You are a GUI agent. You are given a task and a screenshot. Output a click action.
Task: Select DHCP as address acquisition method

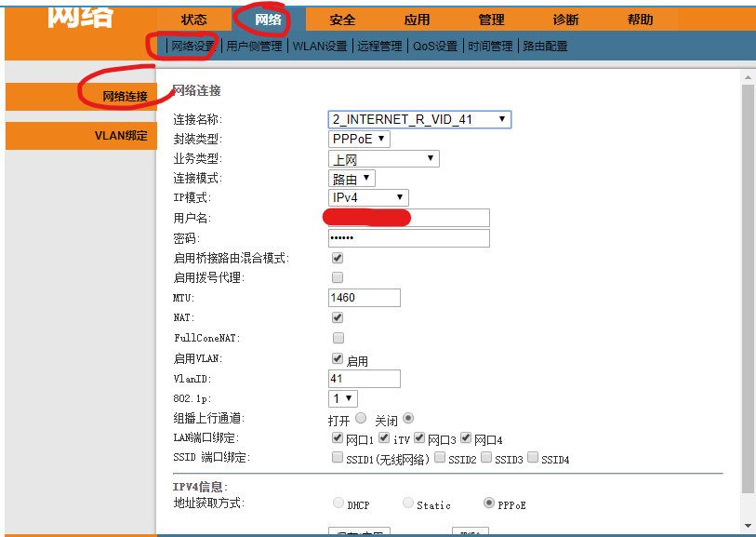click(x=338, y=503)
